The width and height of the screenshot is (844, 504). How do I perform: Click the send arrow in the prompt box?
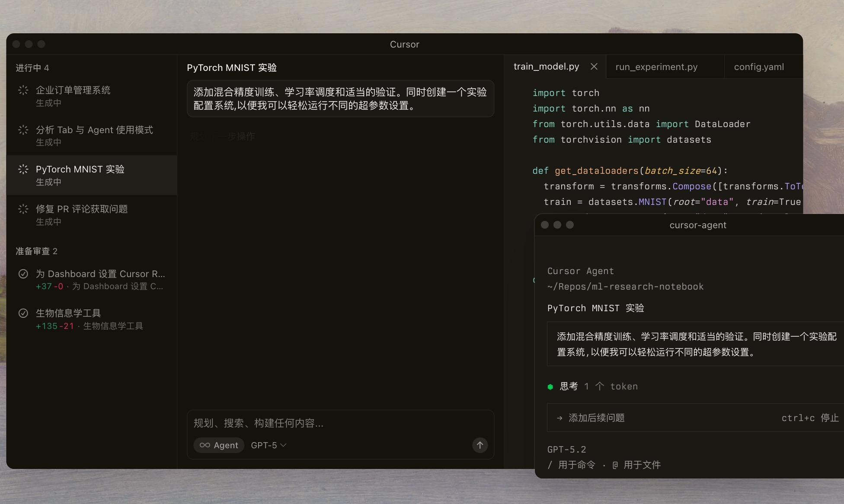(x=480, y=445)
